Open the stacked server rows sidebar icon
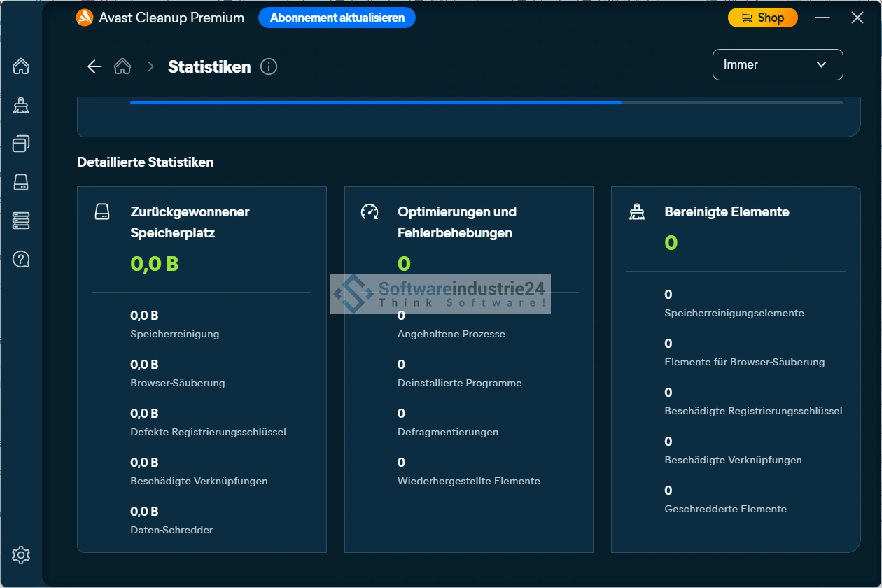This screenshot has height=588, width=882. 21,221
